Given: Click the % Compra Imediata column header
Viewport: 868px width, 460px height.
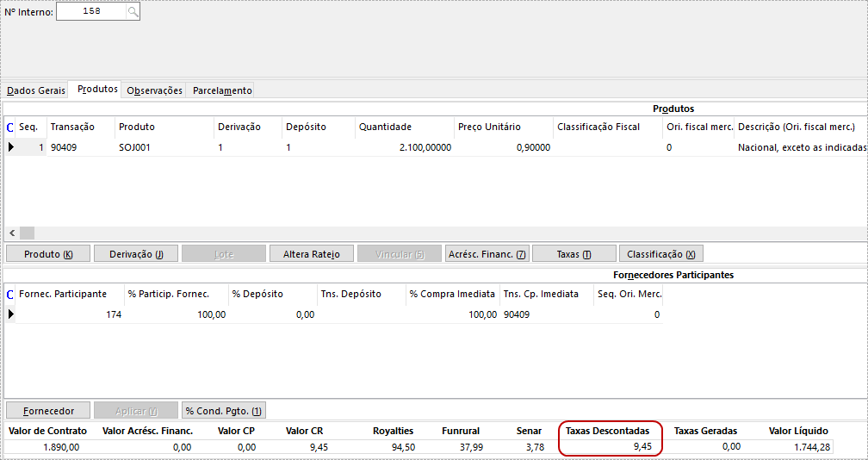Looking at the screenshot, I should coord(453,294).
